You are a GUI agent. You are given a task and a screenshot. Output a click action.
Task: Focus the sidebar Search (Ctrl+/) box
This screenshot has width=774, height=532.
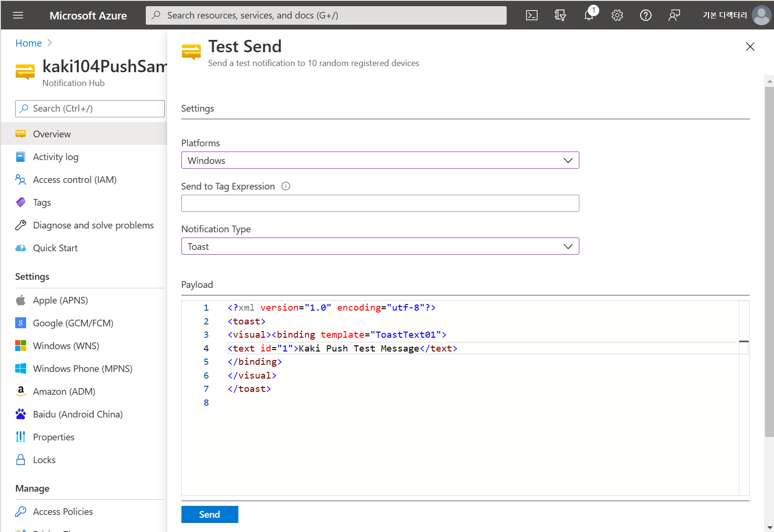pyautogui.click(x=90, y=109)
